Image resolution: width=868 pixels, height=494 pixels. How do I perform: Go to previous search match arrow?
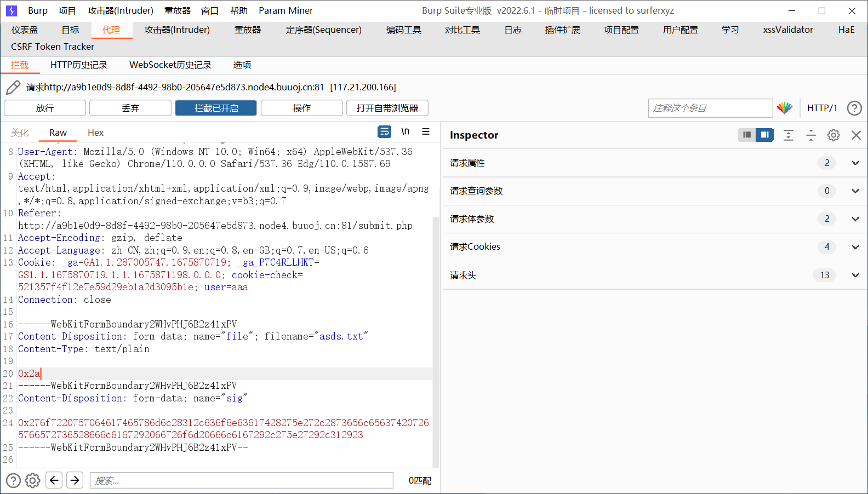click(54, 480)
